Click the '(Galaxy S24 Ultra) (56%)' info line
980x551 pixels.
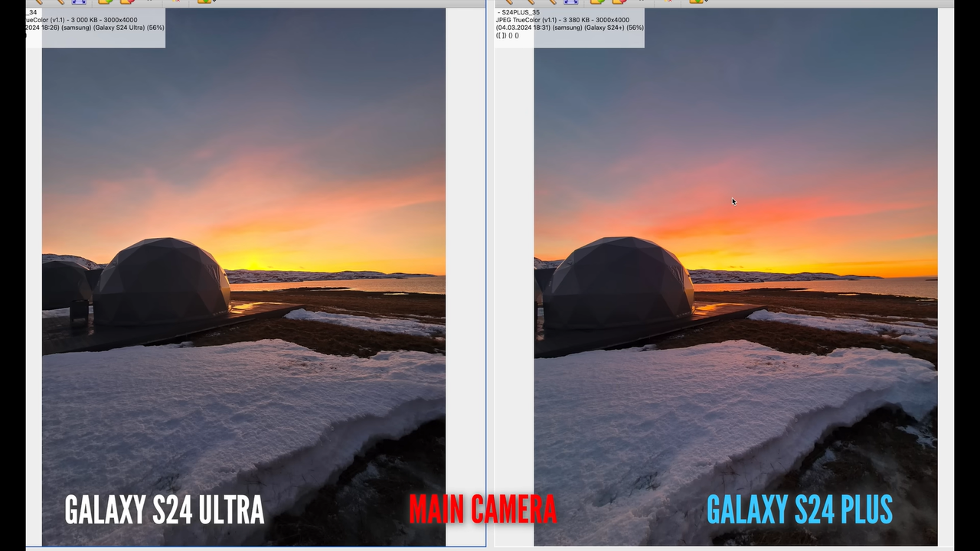point(95,28)
